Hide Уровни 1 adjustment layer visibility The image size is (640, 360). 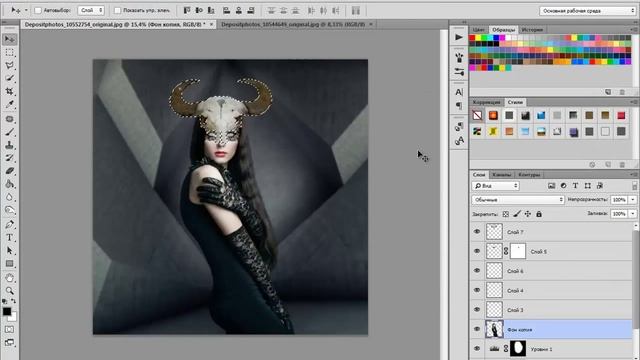coord(477,349)
